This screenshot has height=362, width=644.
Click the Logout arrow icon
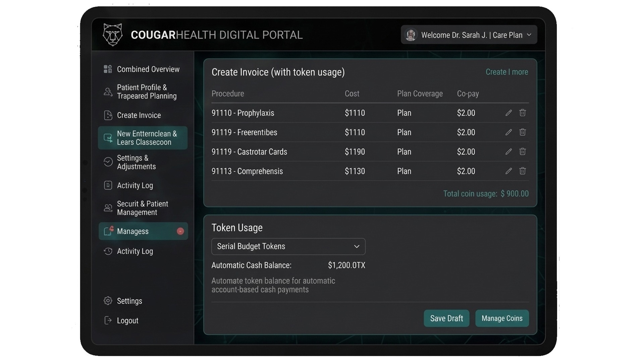tap(108, 320)
